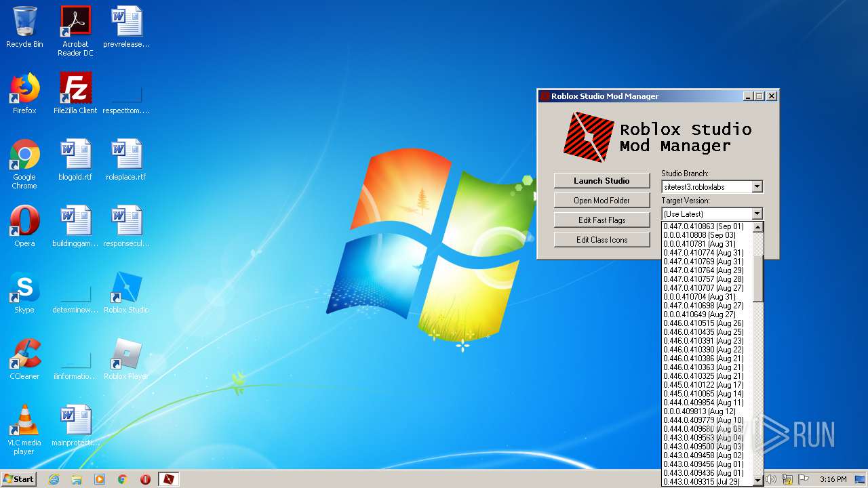The width and height of the screenshot is (868, 488).
Task: Choose version 0.447.0.410707 (Aug 27)
Action: pyautogui.click(x=707, y=288)
